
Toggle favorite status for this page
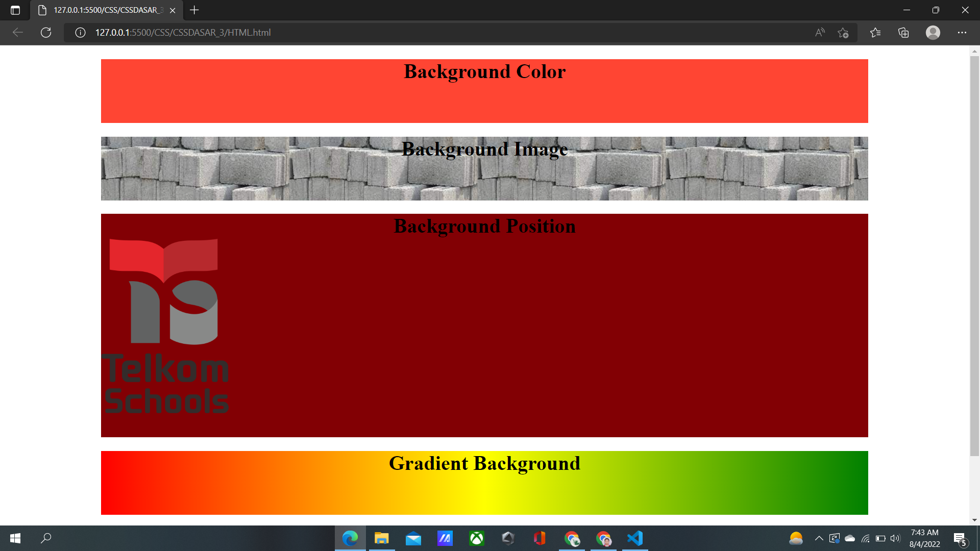click(843, 33)
